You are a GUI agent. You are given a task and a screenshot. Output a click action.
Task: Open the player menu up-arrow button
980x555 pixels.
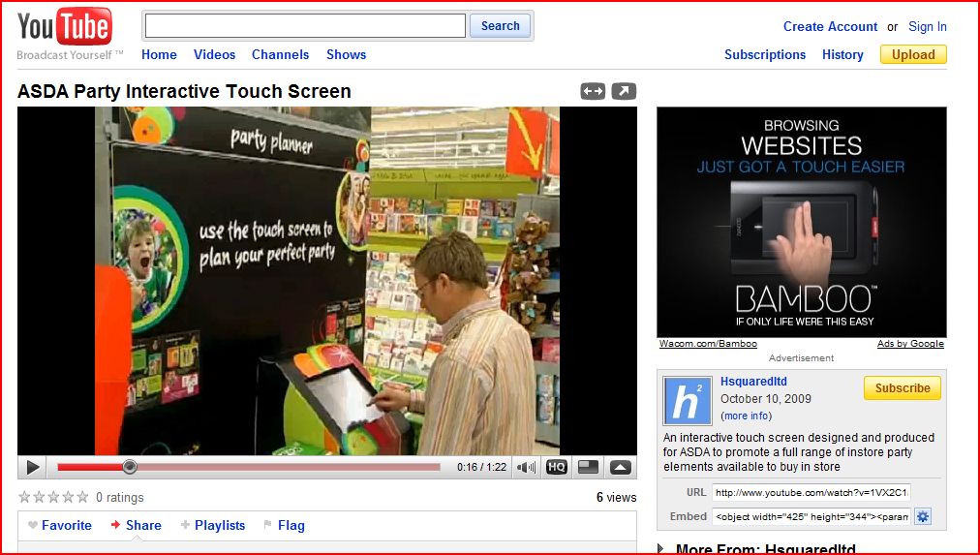621,467
